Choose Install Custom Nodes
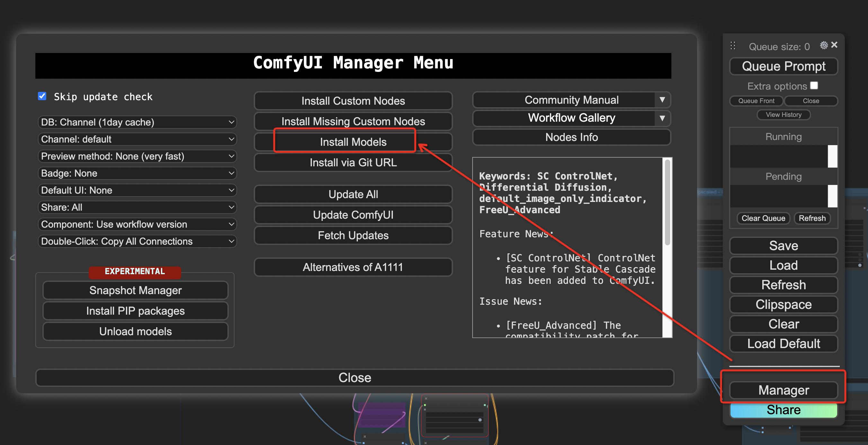868x445 pixels. pos(353,101)
